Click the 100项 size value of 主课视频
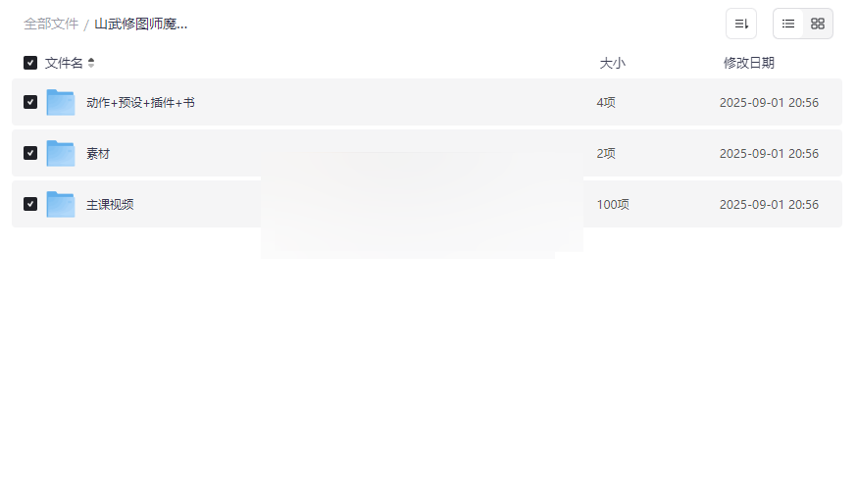 pyautogui.click(x=613, y=204)
